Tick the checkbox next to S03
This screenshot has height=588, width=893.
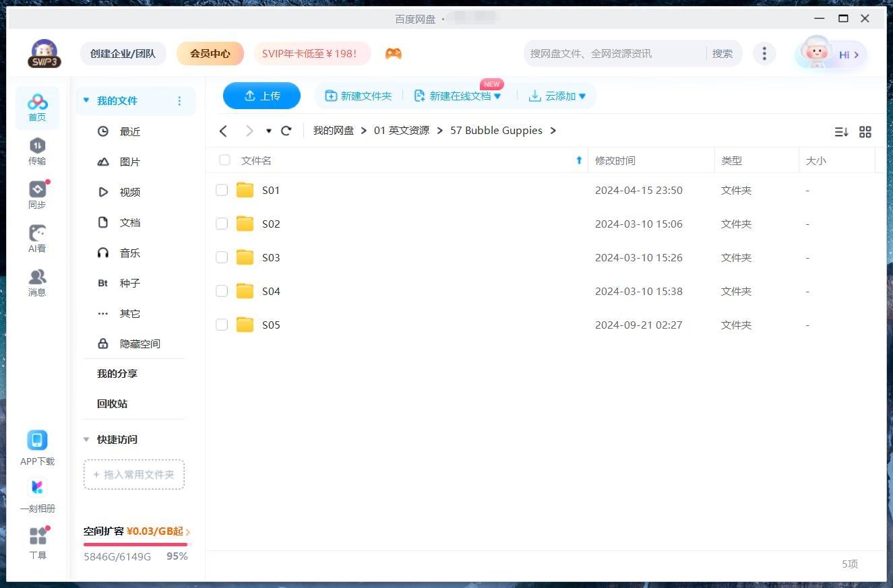222,257
